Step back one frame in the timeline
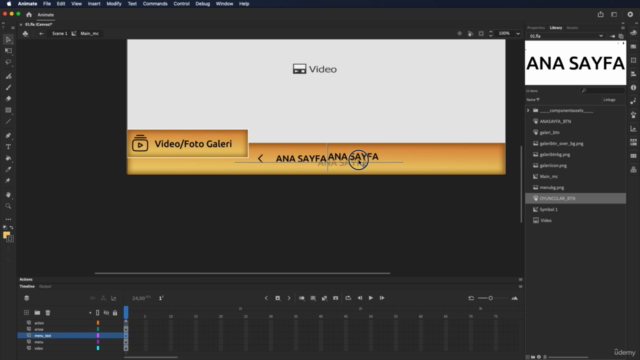Screen dimensions: 640x360 pyautogui.click(x=360, y=298)
